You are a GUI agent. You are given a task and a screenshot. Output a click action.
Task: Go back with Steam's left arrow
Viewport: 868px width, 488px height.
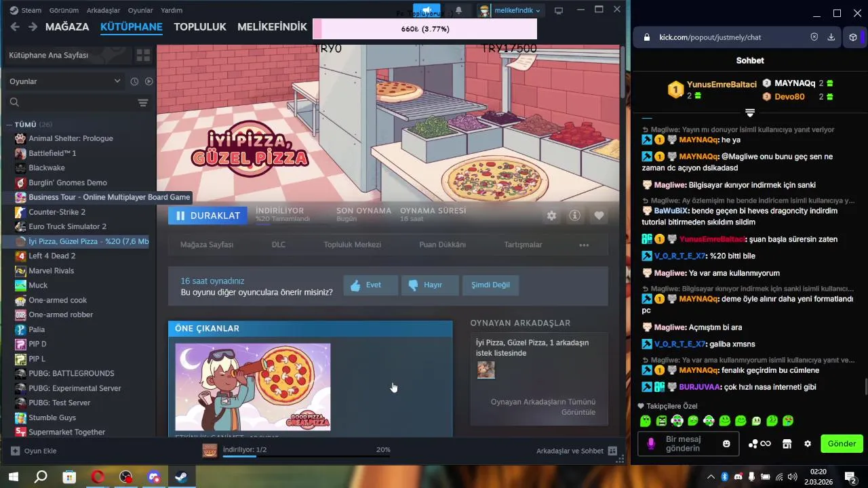click(x=15, y=26)
